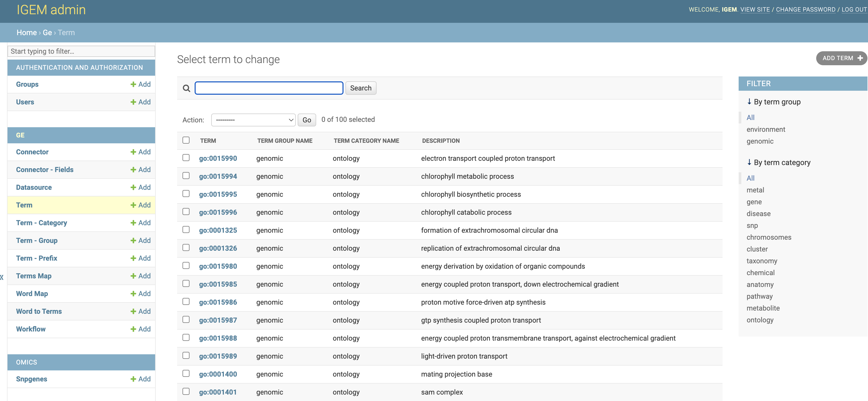Click the Add icon for Word Map
Image resolution: width=868 pixels, height=401 pixels.
[x=133, y=294]
